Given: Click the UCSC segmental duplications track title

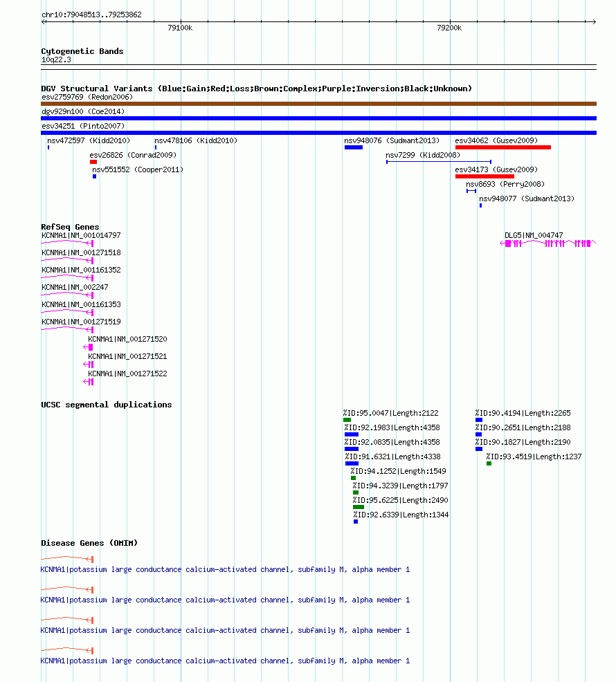Looking at the screenshot, I should coord(106,405).
